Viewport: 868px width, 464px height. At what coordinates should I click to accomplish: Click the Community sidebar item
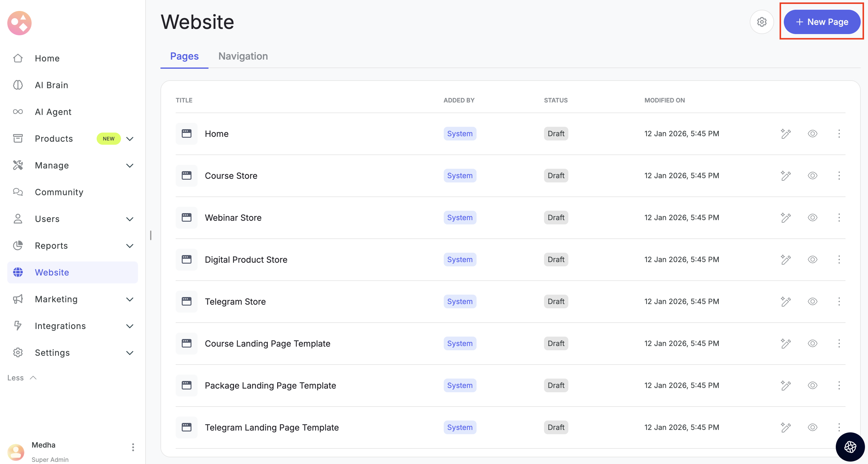coord(59,192)
